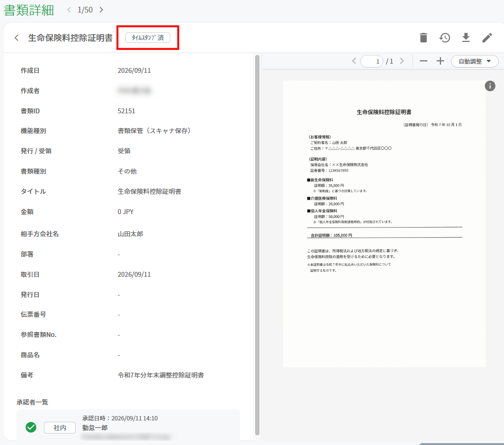Select the 備考 value 令和7年分年末調整控除証明書

pos(161,375)
